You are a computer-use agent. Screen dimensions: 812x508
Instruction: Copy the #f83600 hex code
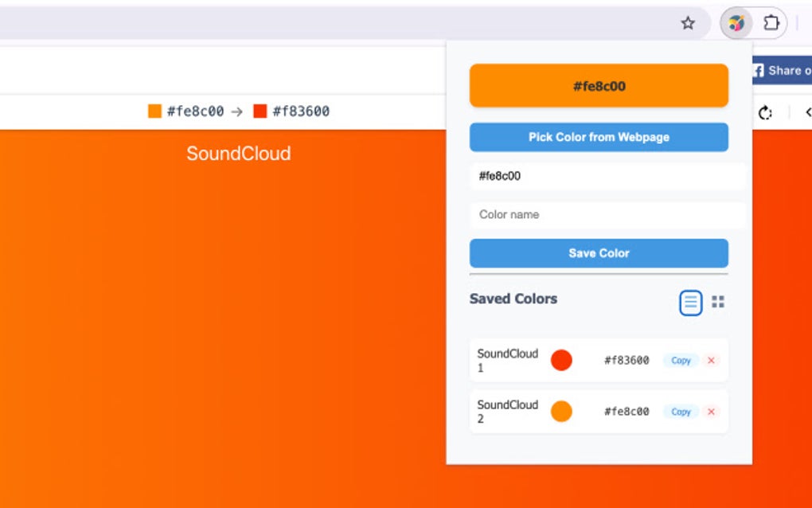click(681, 361)
